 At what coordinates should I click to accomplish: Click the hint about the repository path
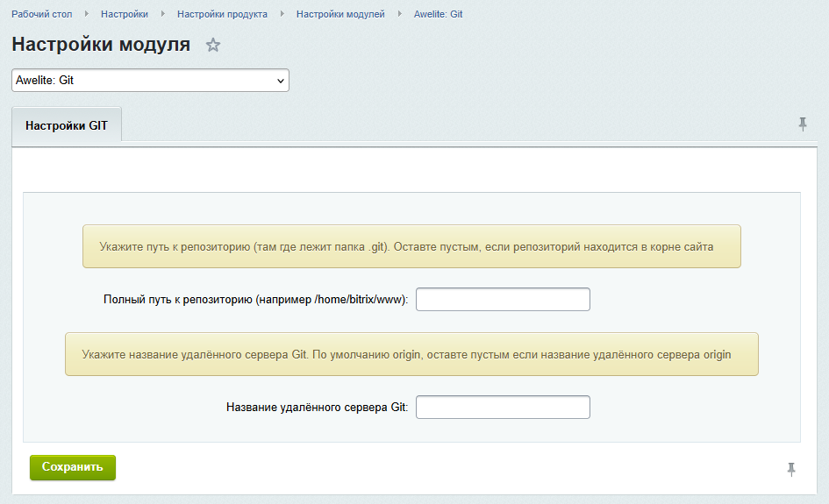click(x=411, y=246)
